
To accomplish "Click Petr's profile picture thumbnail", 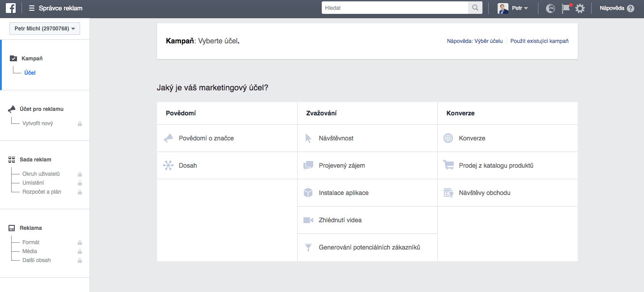I will pyautogui.click(x=503, y=8).
